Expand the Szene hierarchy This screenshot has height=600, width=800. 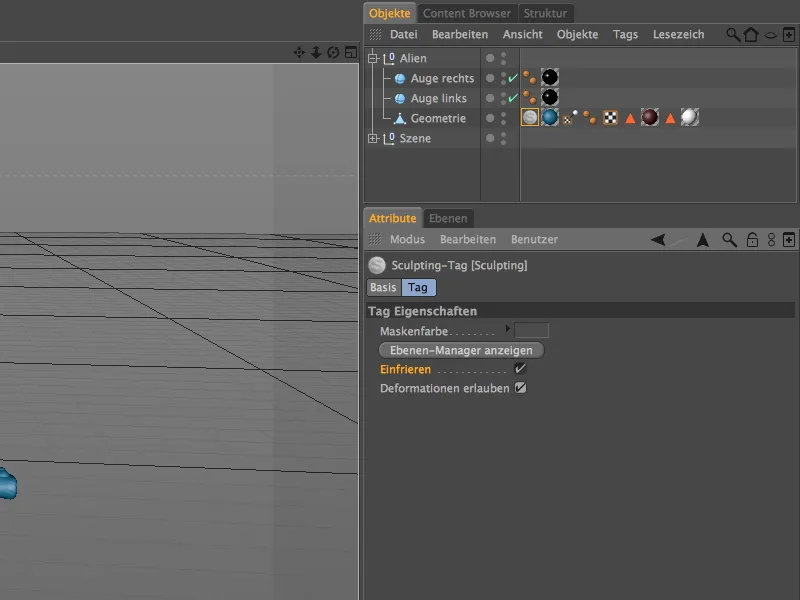point(373,138)
